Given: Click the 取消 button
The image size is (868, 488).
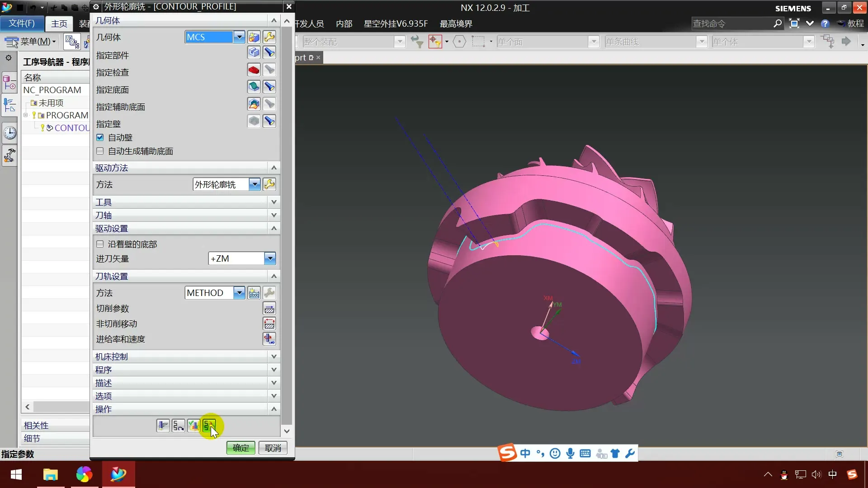Looking at the screenshot, I should (x=273, y=448).
